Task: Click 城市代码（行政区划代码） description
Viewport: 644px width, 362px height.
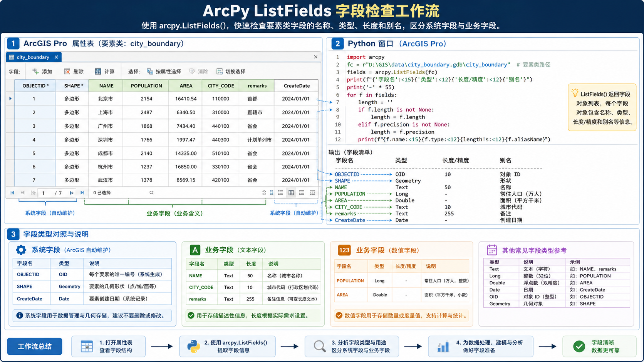Action: (x=293, y=287)
